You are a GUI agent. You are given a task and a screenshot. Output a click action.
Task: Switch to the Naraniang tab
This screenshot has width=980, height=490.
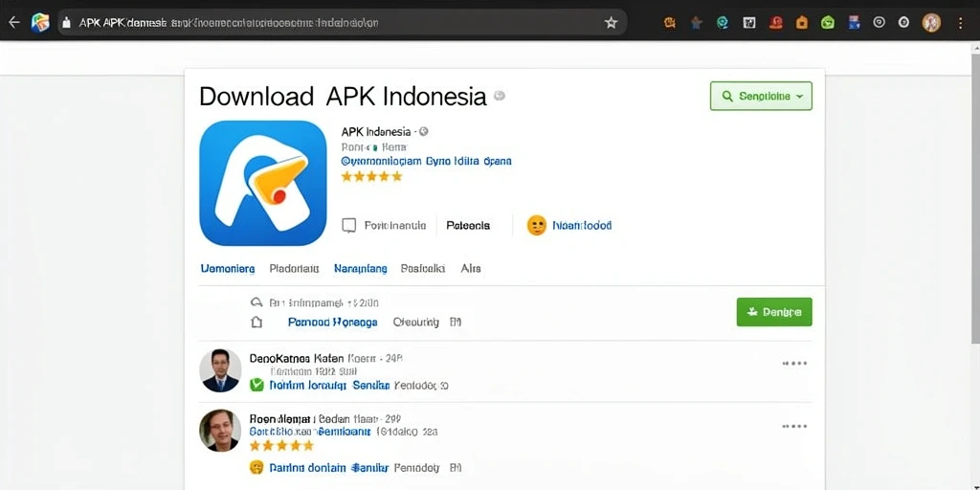(x=360, y=269)
